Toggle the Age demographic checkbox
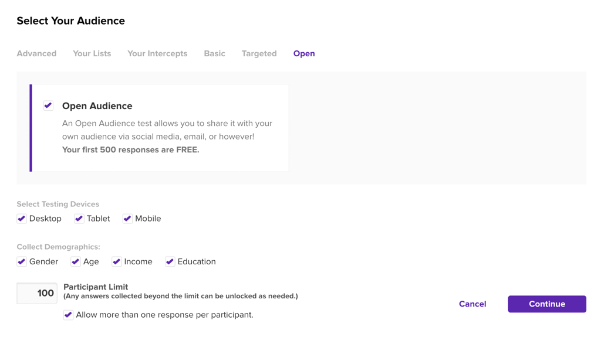Screen dimensions: 601x364 click(76, 261)
